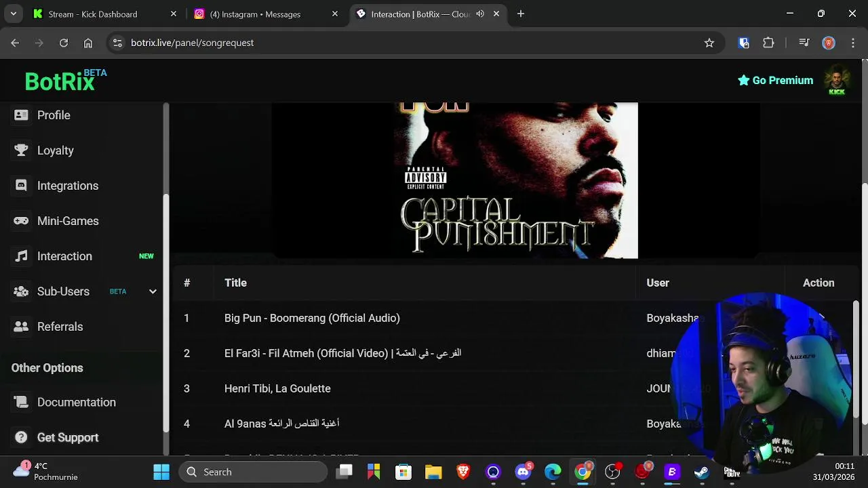Click 'Other Options' sidebar heading
Image resolution: width=868 pixels, height=488 pixels.
coord(47,368)
